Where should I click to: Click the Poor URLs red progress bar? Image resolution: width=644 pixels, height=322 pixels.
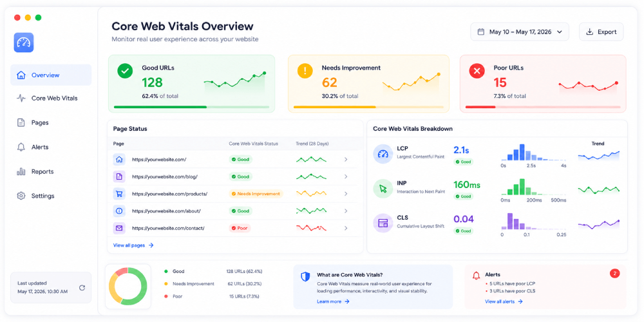pos(543,107)
